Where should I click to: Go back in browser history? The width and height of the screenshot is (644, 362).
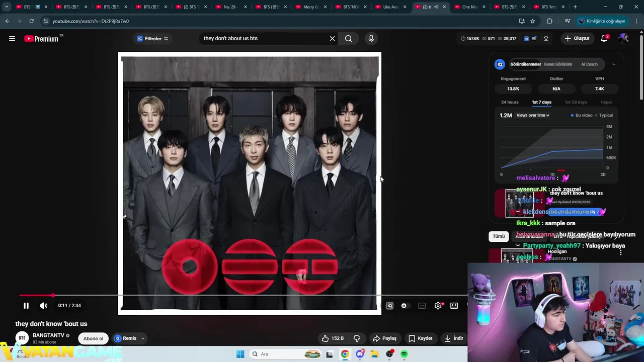point(7,21)
